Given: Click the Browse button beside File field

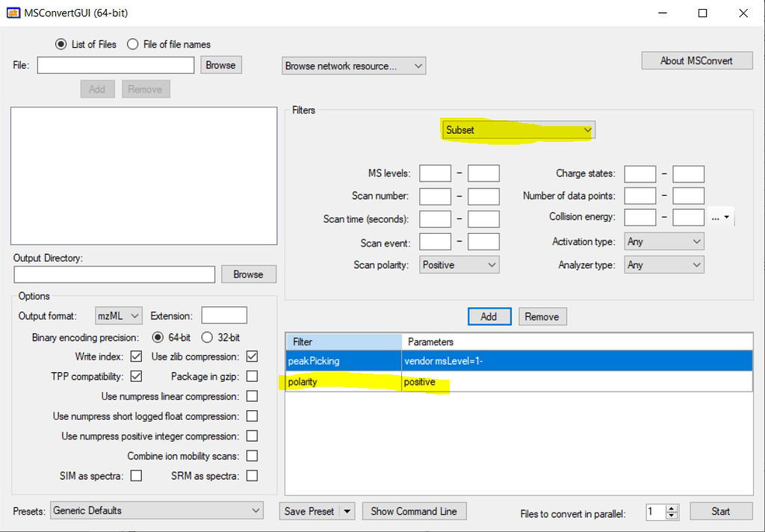Looking at the screenshot, I should pyautogui.click(x=221, y=65).
